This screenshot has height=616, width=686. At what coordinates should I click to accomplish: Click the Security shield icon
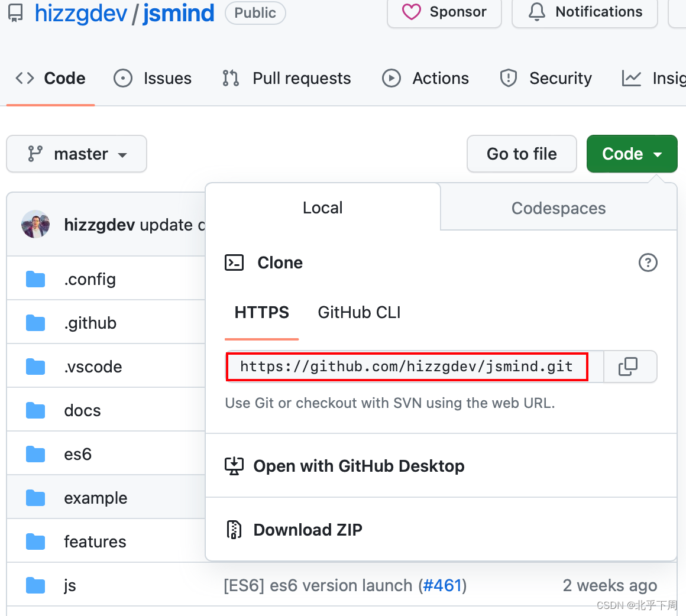click(509, 78)
